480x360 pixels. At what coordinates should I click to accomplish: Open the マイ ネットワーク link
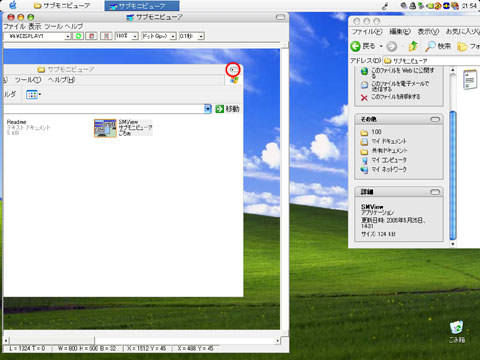coord(383,170)
